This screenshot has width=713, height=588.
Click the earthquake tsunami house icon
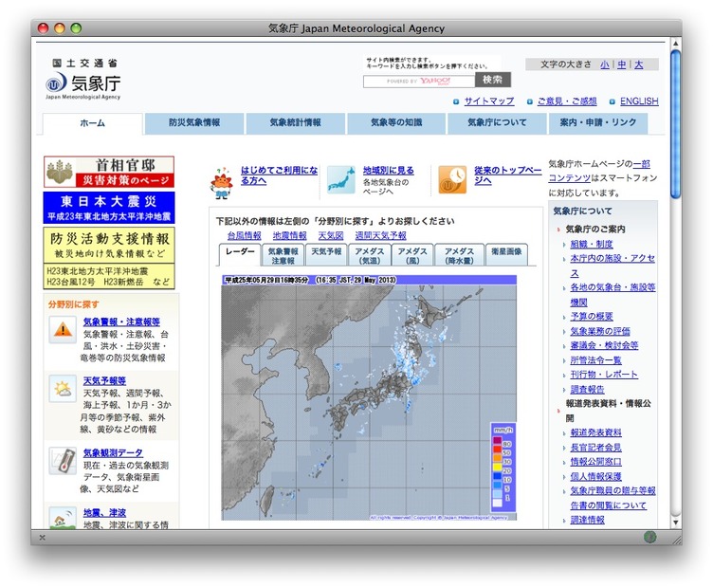63,519
